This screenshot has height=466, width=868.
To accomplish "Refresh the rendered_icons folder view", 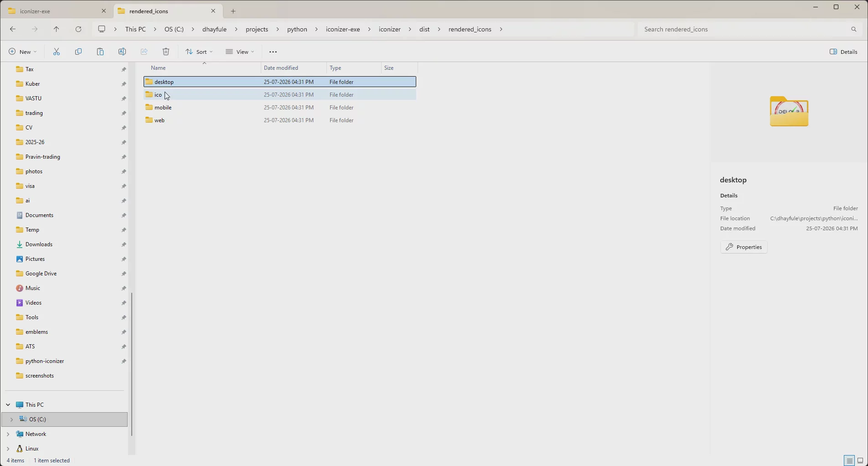I will (78, 29).
